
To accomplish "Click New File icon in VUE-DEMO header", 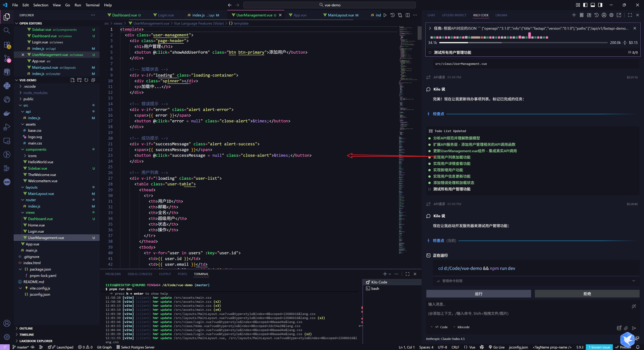I will [72, 80].
